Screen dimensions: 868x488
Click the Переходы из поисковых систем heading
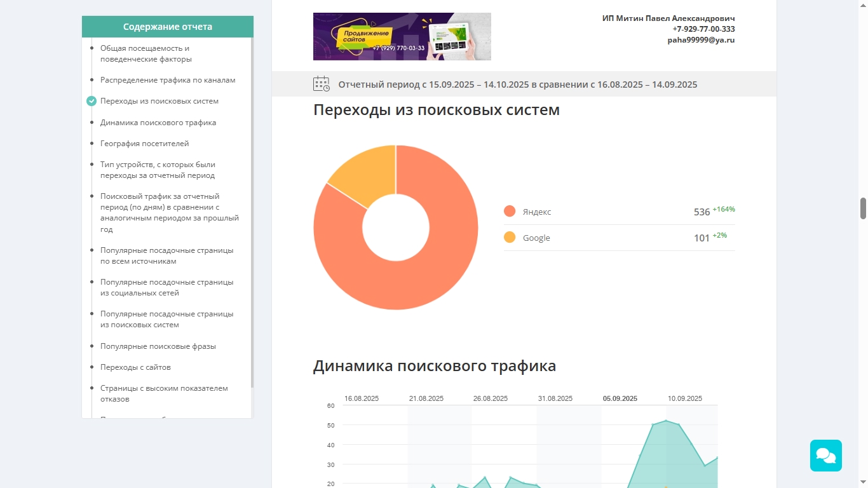(437, 110)
